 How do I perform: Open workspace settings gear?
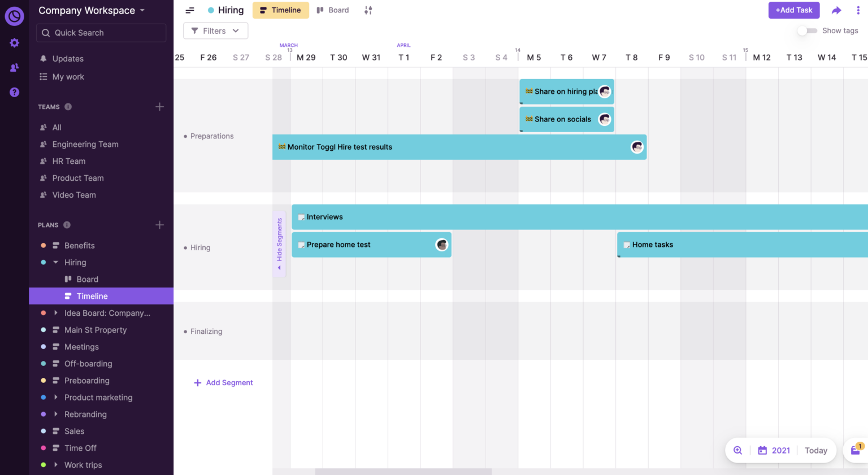14,42
